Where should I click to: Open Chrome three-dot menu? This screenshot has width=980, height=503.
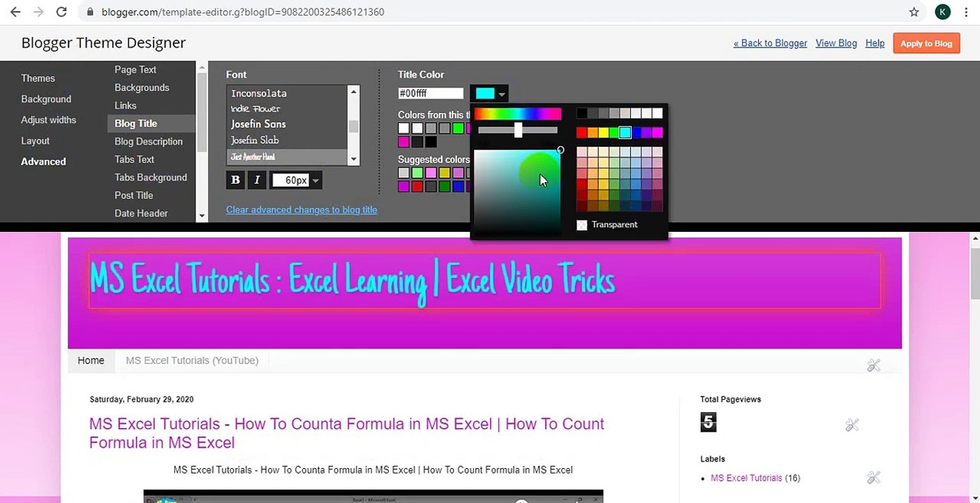click(x=967, y=12)
